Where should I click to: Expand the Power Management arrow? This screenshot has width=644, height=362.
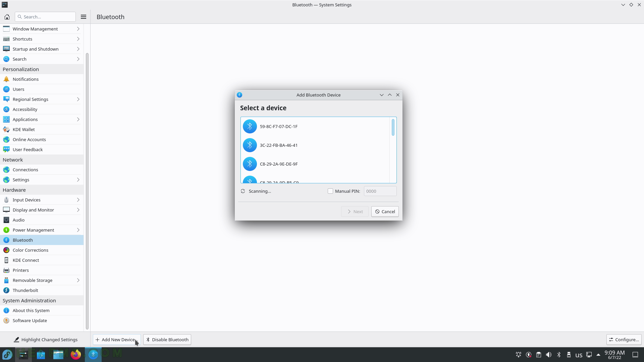[78, 230]
